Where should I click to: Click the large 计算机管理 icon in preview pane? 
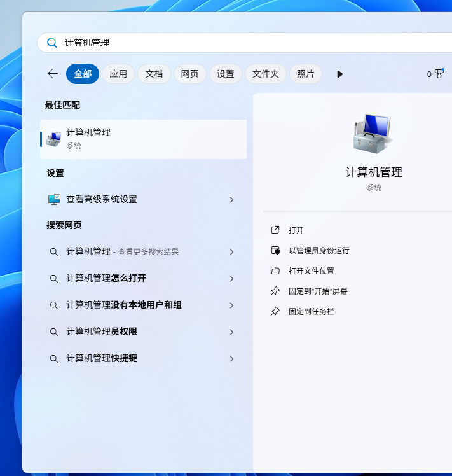[x=373, y=134]
